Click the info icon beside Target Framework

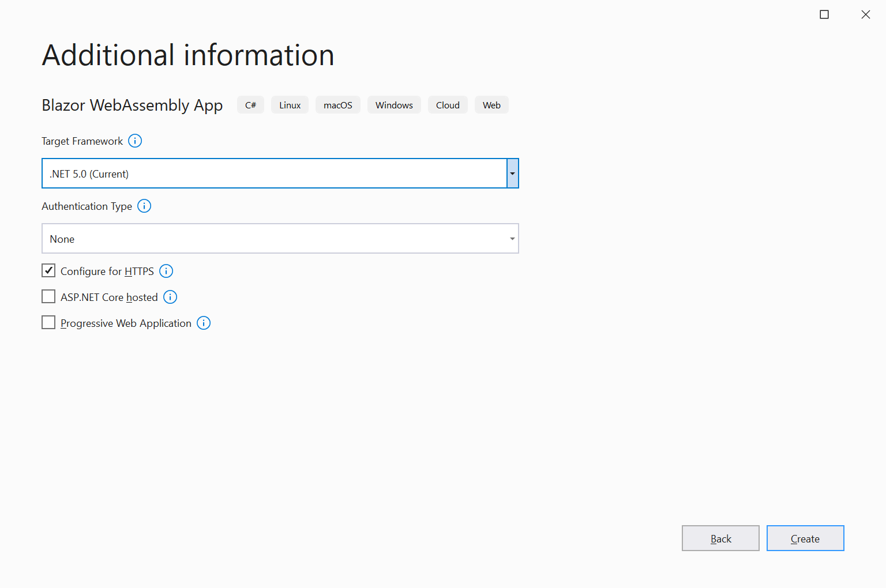tap(134, 141)
